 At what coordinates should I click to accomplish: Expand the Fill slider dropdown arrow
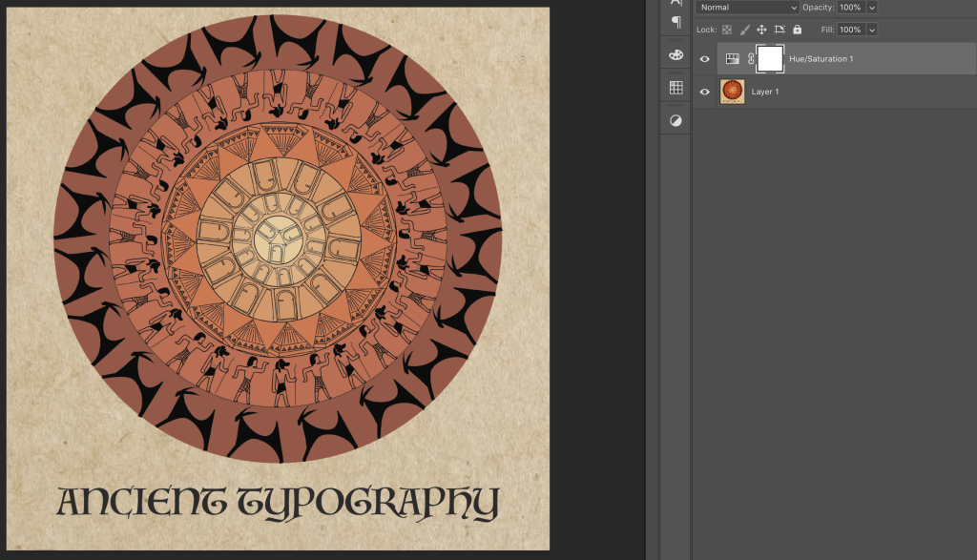[872, 30]
